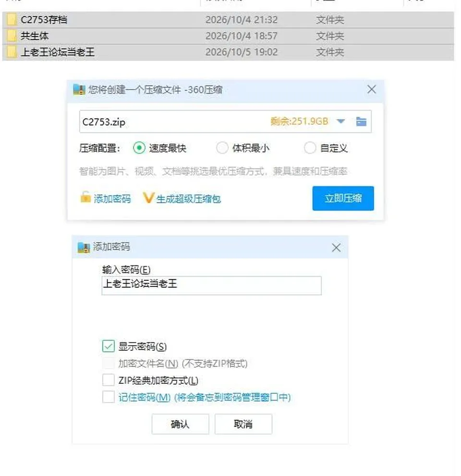Expand the save path dropdown arrow
The width and height of the screenshot is (461, 476).
point(341,121)
